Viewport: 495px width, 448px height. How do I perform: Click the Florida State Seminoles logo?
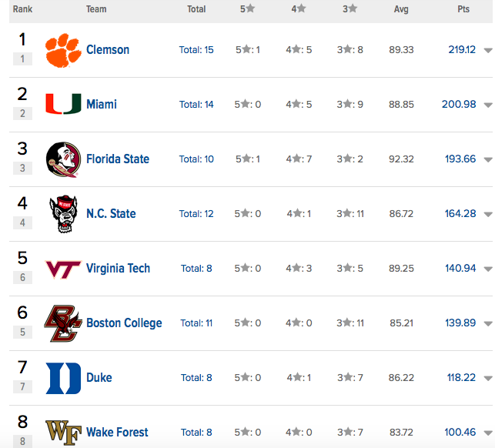point(61,159)
